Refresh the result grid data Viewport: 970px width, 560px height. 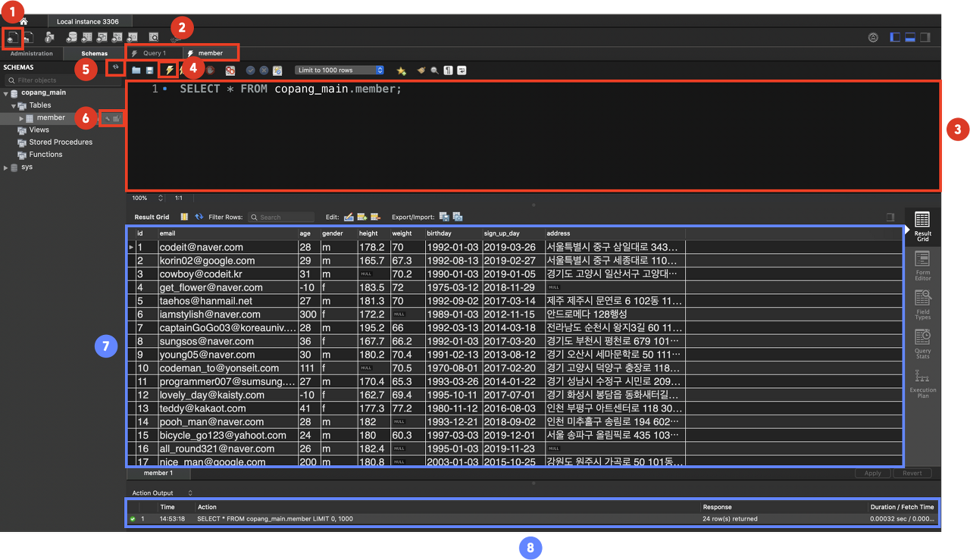pyautogui.click(x=199, y=217)
